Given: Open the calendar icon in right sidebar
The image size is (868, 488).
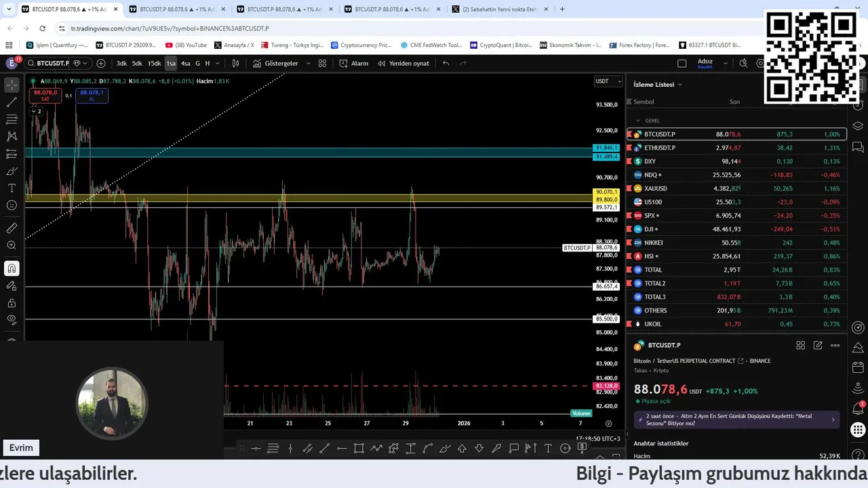Looking at the screenshot, I should tap(858, 368).
